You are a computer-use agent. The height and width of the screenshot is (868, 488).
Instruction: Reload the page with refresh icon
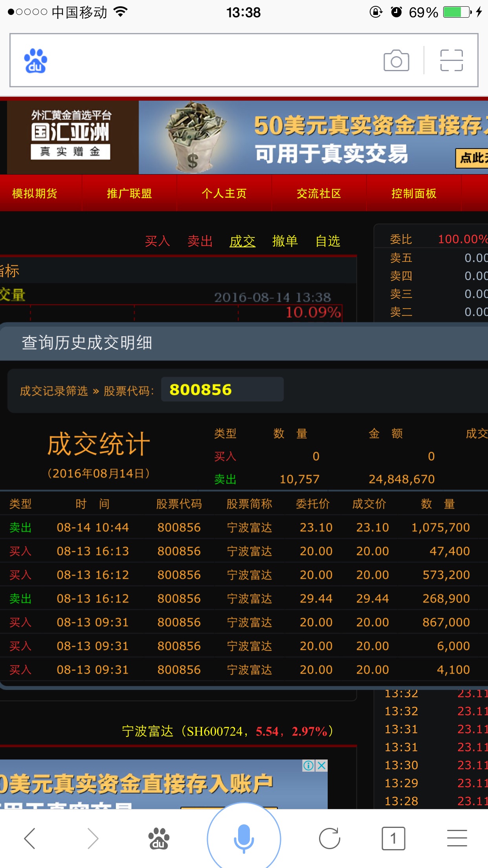click(x=329, y=839)
